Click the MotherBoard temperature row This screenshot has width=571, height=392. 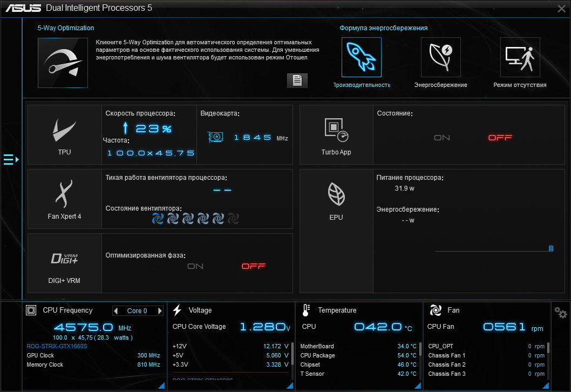[358, 346]
